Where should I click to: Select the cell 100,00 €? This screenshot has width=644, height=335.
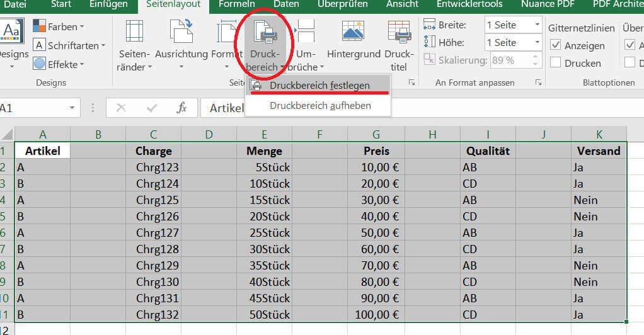click(x=376, y=314)
